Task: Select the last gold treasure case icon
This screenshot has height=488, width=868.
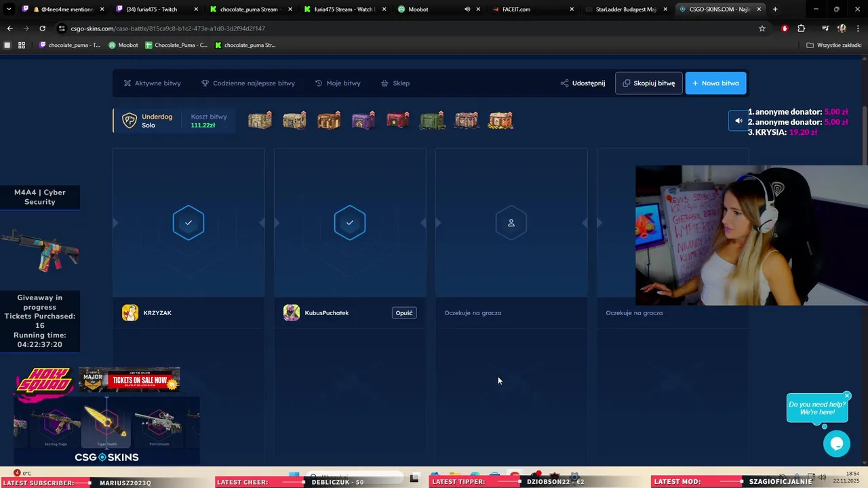Action: coord(500,121)
